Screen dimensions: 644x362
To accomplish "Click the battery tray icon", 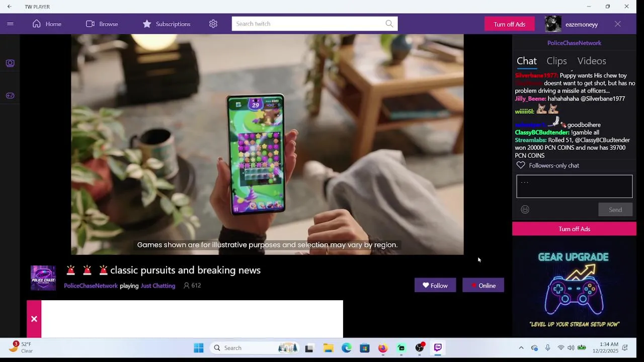I will coord(582,348).
